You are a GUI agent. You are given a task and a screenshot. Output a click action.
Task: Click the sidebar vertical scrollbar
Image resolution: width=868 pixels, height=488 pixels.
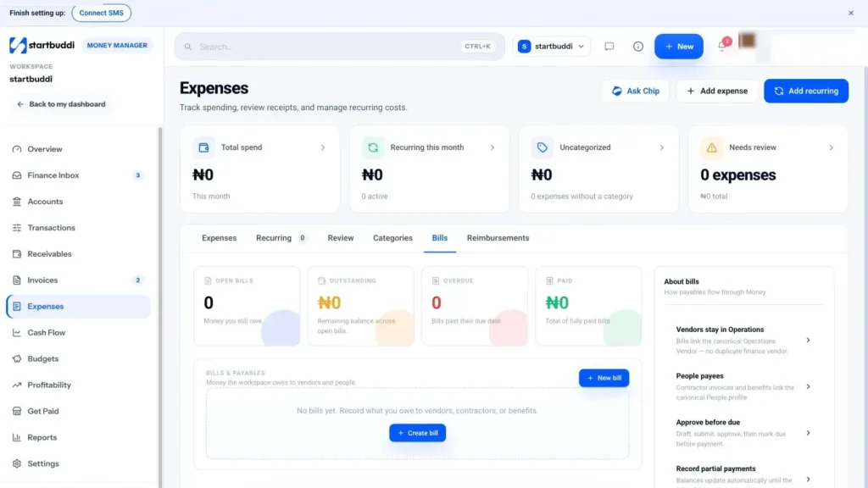coord(160,307)
